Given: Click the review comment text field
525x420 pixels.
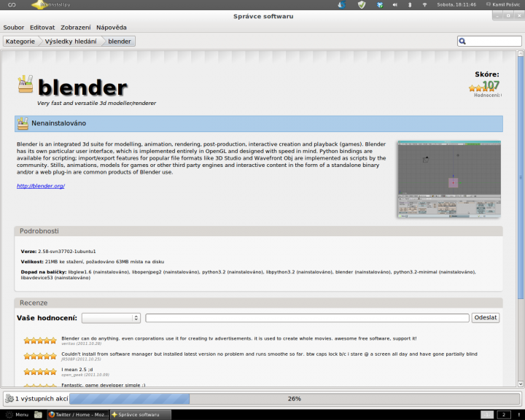Looking at the screenshot, I should (307, 318).
